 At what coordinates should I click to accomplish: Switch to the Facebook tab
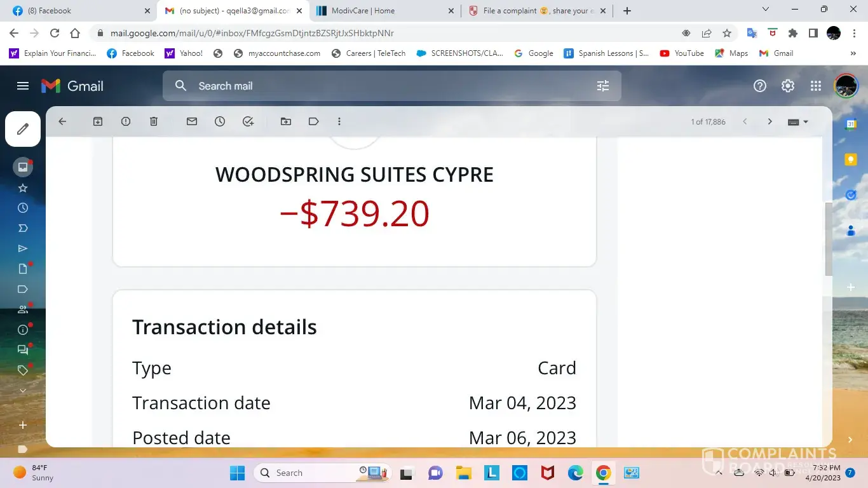pos(76,11)
